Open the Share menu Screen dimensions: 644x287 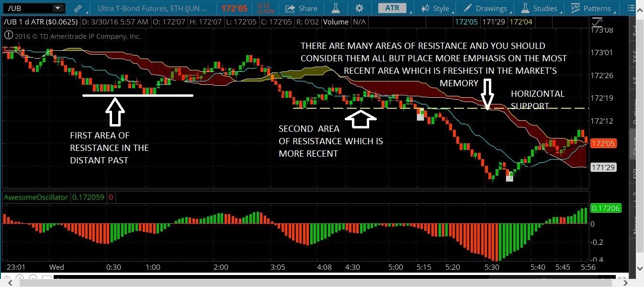click(x=302, y=8)
